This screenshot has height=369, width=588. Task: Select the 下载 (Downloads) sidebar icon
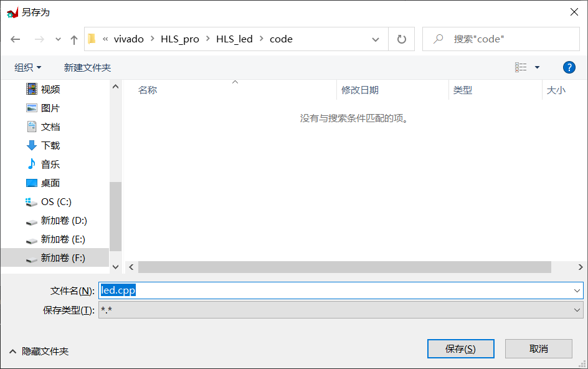pos(32,145)
